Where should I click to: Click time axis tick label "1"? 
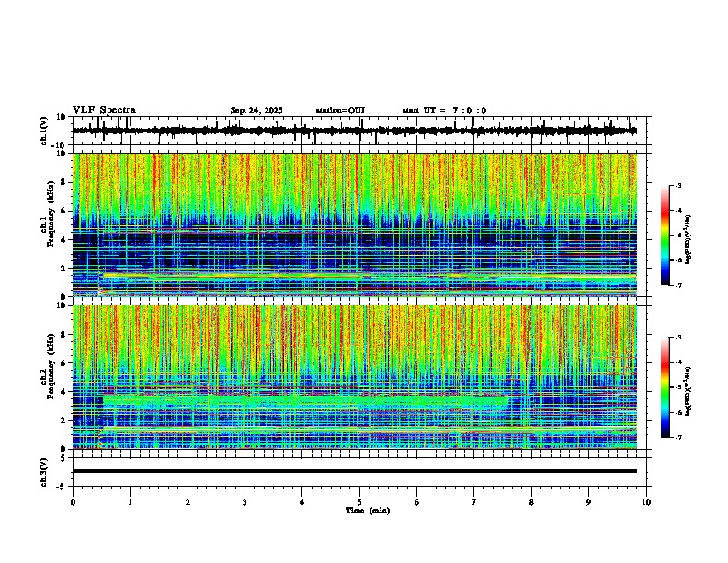click(x=130, y=502)
